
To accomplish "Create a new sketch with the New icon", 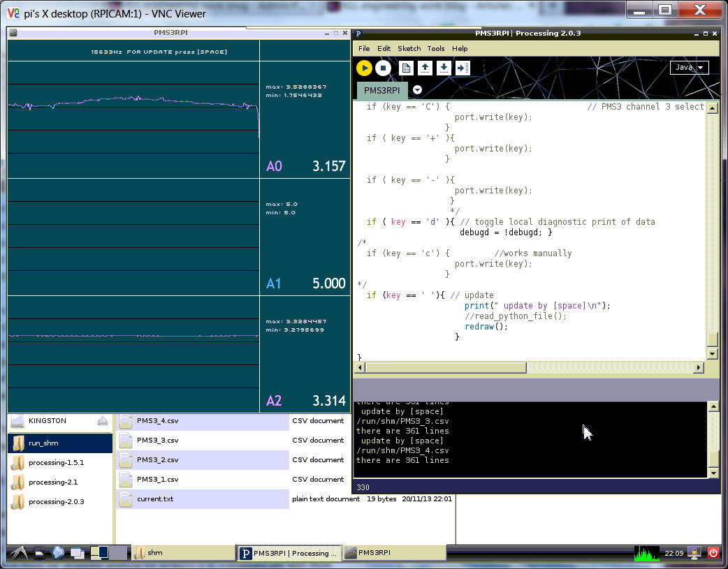I will pos(406,68).
